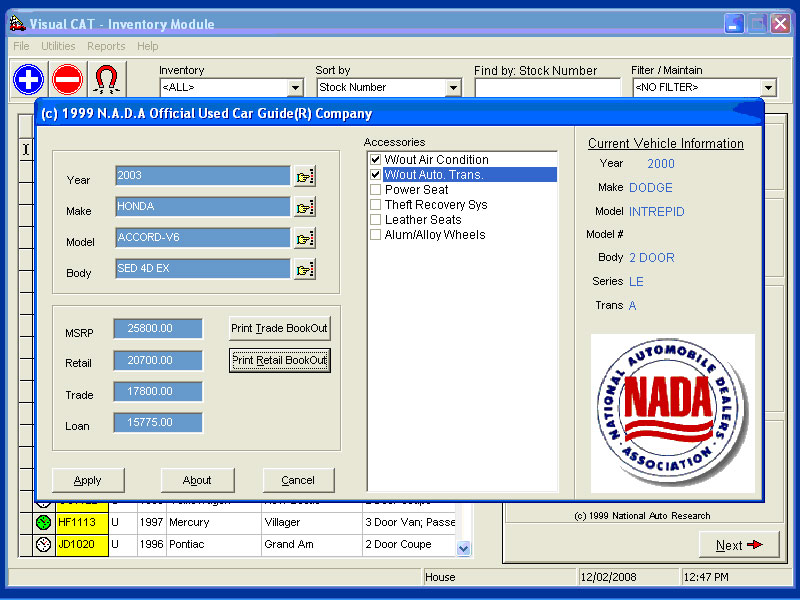This screenshot has height=600, width=800.
Task: Click the Grand Am model cell
Action: point(311,544)
